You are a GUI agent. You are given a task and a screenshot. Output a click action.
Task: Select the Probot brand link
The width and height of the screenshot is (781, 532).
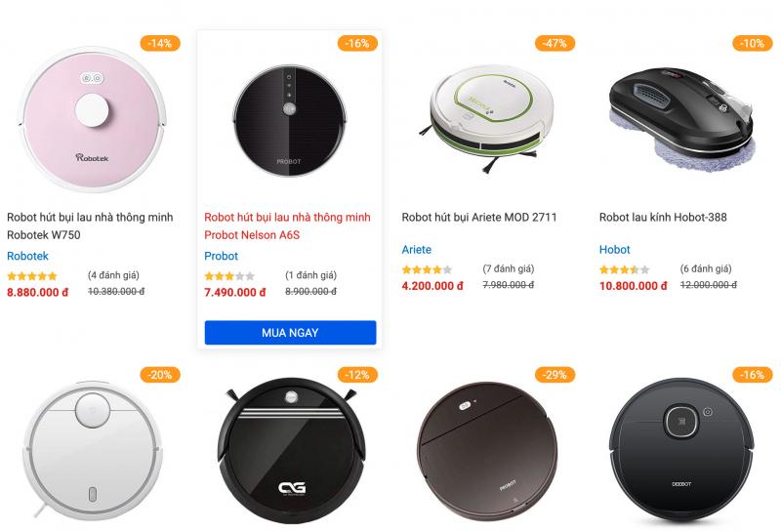(x=222, y=256)
